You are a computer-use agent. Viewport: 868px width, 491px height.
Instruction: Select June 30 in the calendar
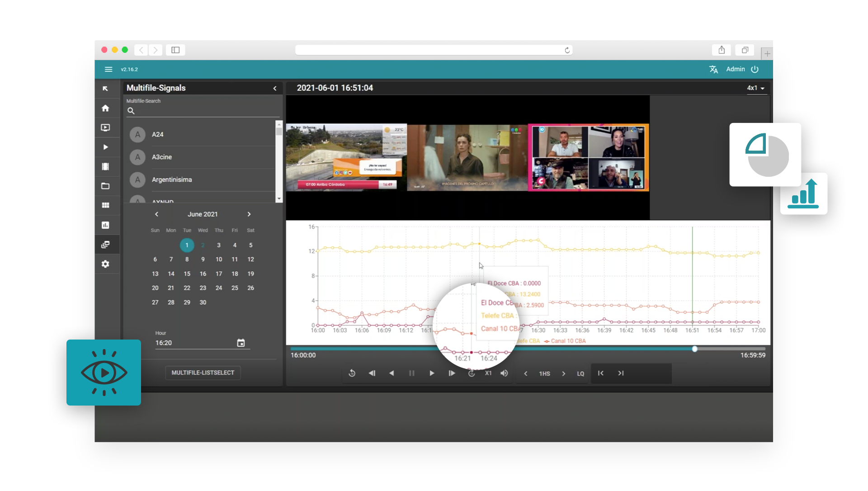click(203, 302)
